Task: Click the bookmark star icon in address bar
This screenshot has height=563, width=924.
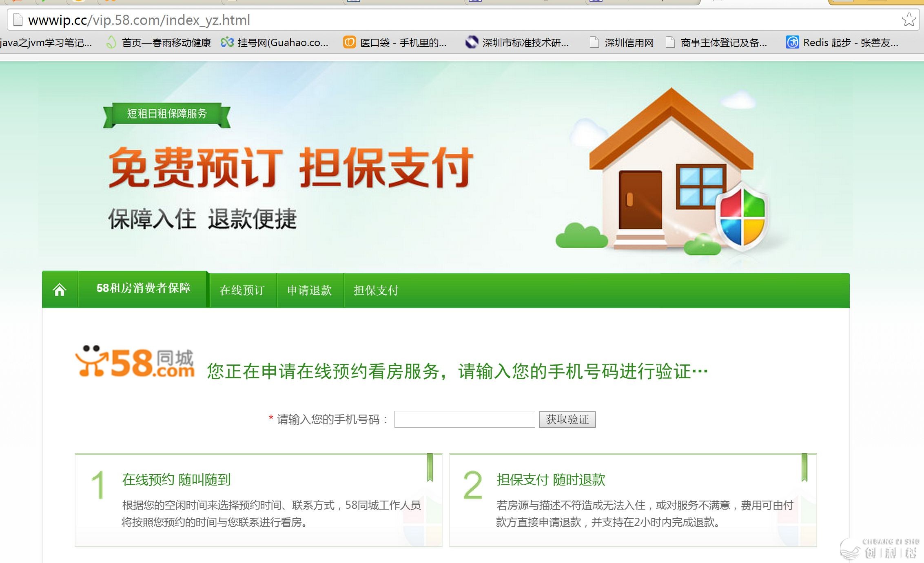Action: click(x=909, y=20)
